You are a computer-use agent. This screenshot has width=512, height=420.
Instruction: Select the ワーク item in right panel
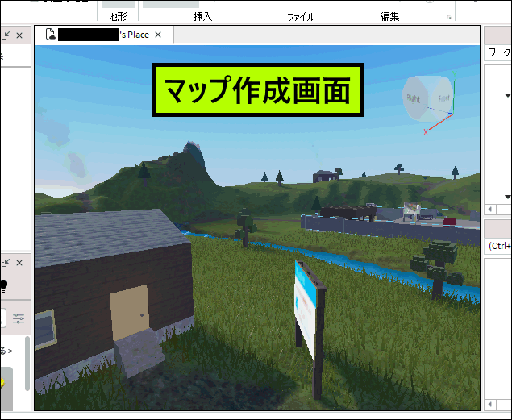[x=499, y=52]
